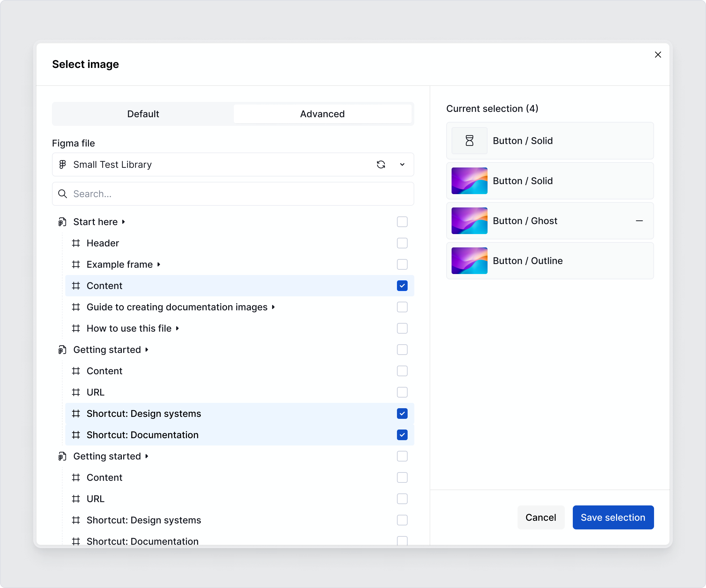This screenshot has width=706, height=588.
Task: Open the Figma file dropdown chevron
Action: click(x=402, y=165)
